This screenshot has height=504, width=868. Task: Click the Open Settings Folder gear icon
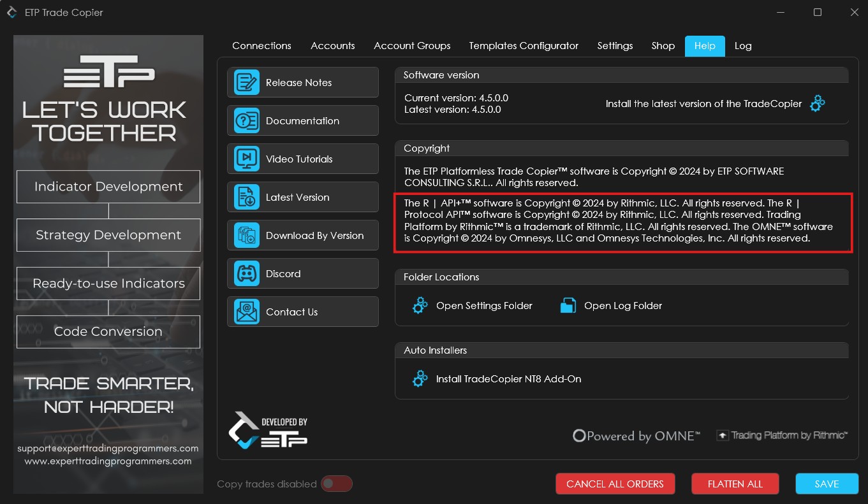420,305
